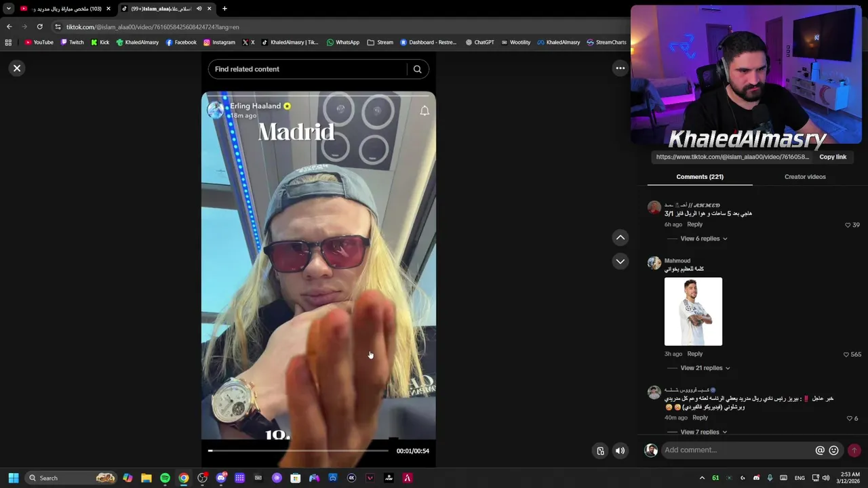Screen dimensions: 868x488
Task: Open the Instagram bookmark
Action: click(219, 43)
